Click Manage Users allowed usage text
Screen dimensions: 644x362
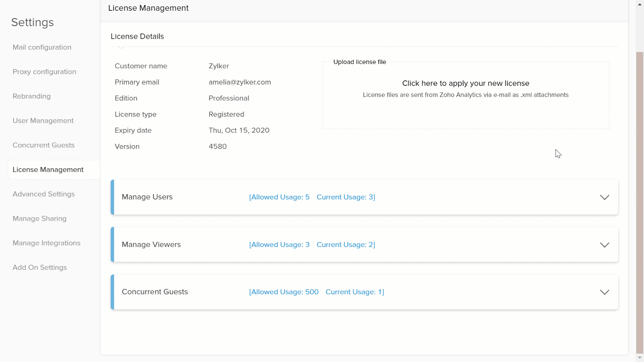pyautogui.click(x=279, y=197)
